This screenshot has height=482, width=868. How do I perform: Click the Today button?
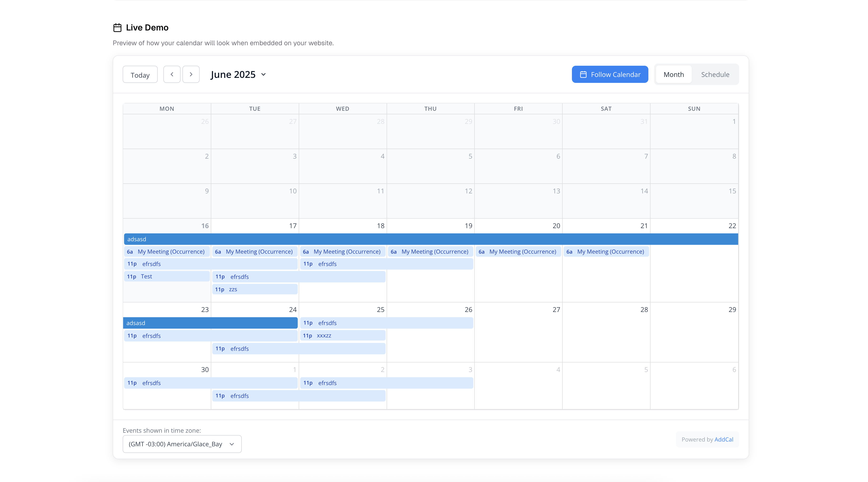[140, 74]
